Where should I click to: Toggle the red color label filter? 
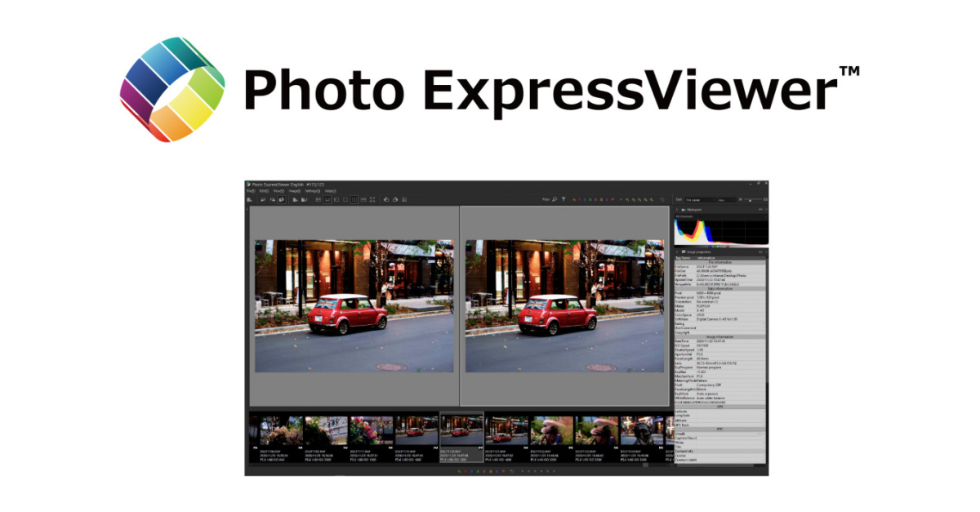click(x=580, y=198)
